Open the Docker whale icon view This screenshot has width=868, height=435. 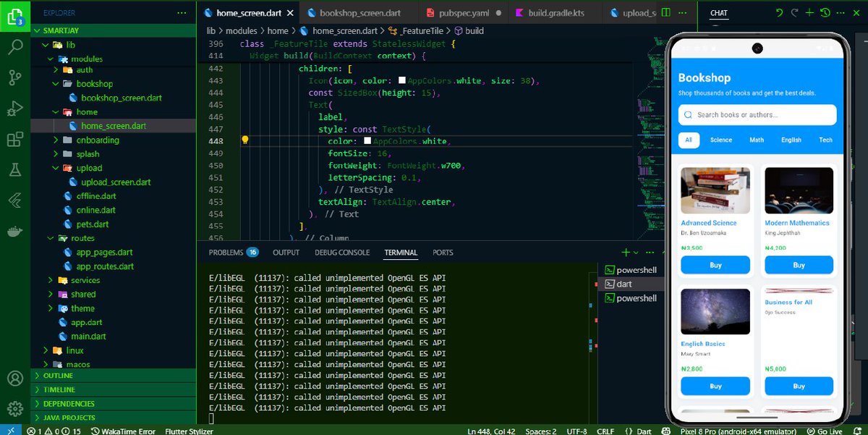point(14,232)
